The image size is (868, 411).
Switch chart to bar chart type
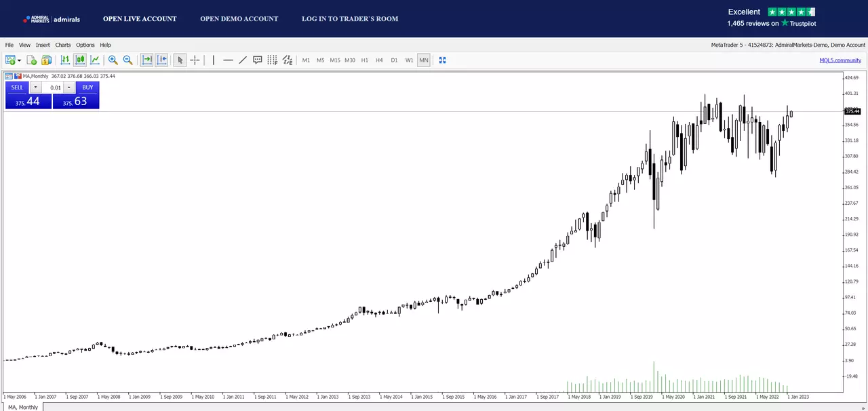tap(65, 60)
